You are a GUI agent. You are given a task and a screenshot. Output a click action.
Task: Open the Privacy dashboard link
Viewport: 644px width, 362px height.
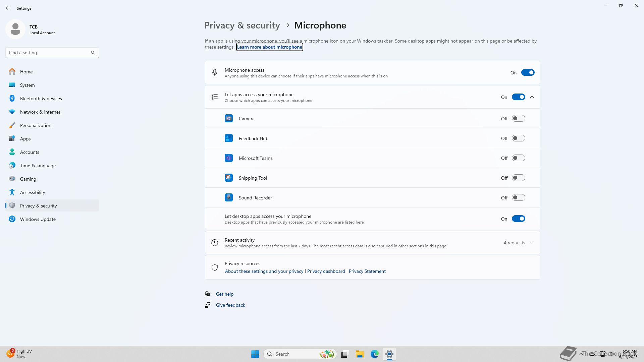pyautogui.click(x=326, y=271)
